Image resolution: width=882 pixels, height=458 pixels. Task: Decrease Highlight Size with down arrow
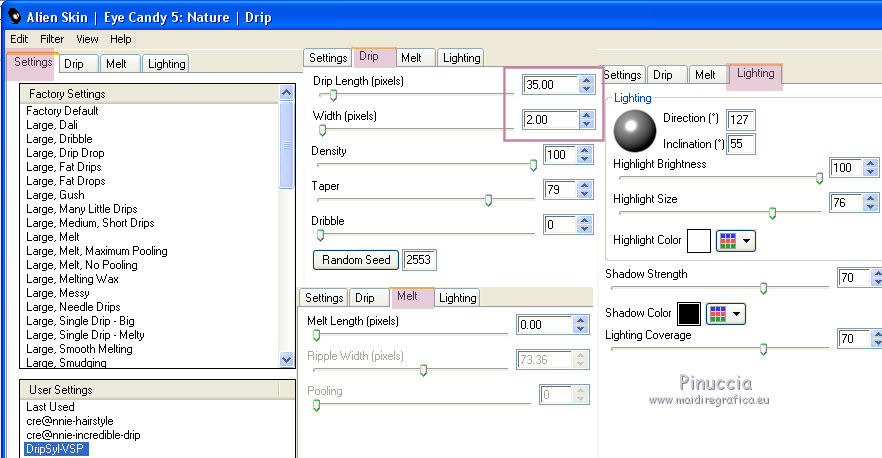click(871, 207)
